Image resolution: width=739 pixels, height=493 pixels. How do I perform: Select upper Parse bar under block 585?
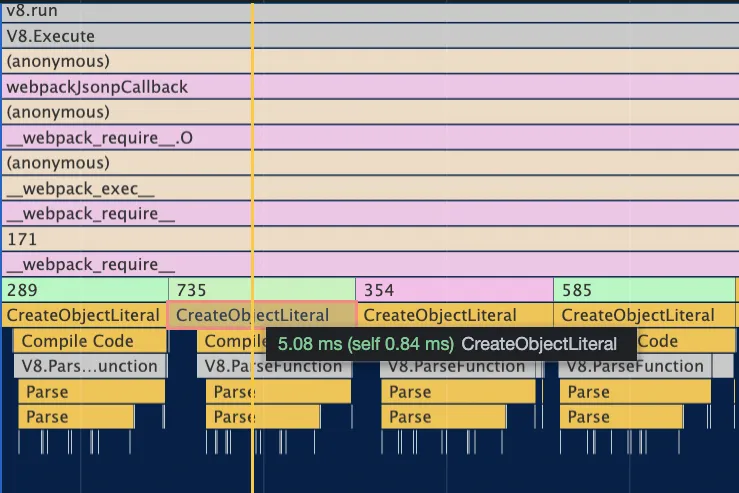point(635,392)
